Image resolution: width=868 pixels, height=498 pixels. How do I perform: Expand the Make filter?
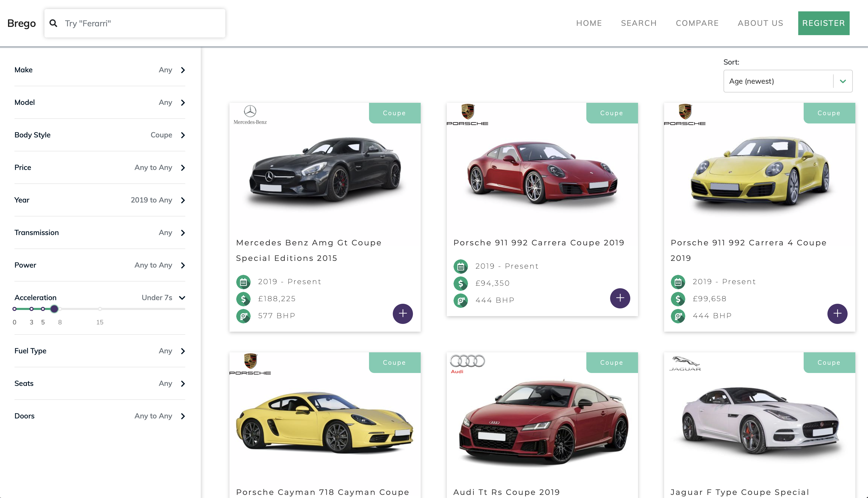tap(100, 70)
